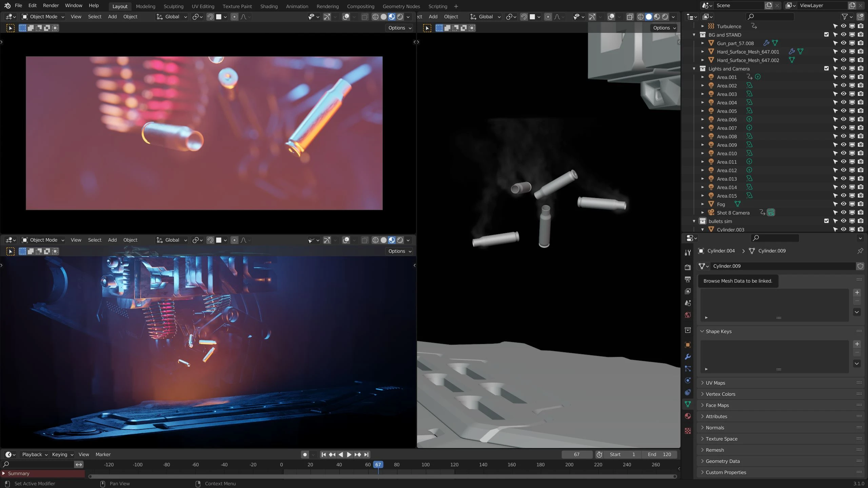Image resolution: width=868 pixels, height=488 pixels.
Task: Disable the bullets sim collection checkbox
Action: 826,221
